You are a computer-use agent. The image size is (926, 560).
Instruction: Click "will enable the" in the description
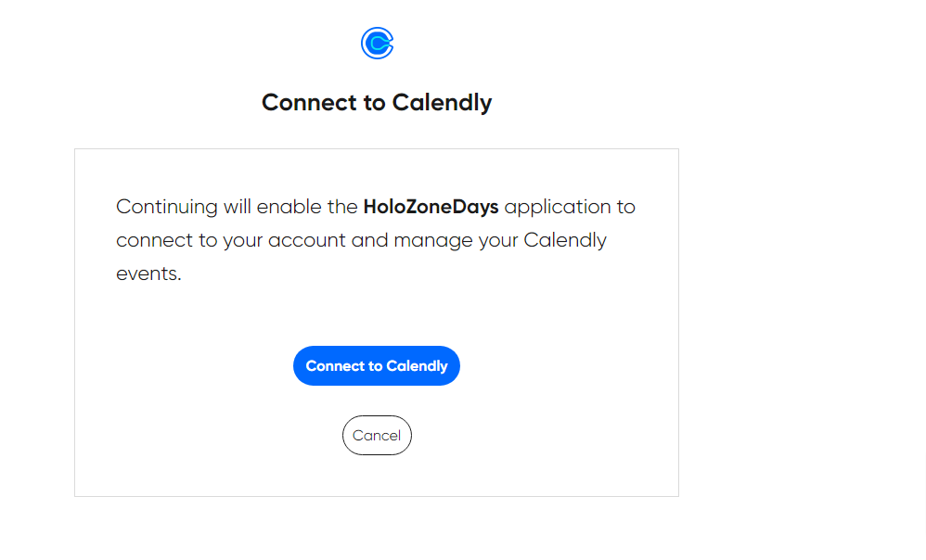[x=290, y=207]
